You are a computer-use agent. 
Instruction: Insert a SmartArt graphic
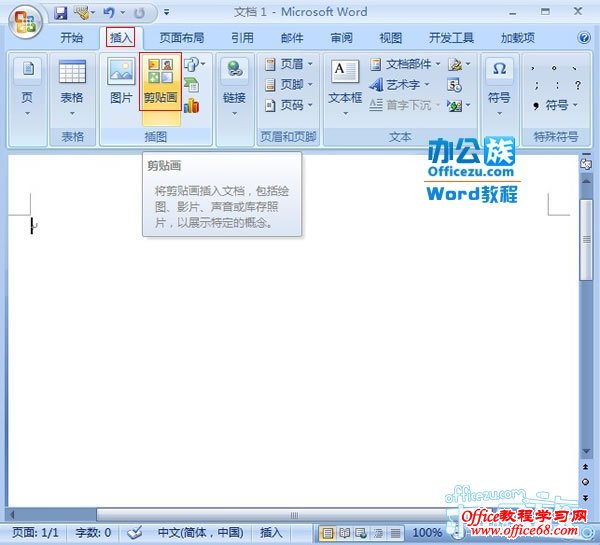pos(191,85)
